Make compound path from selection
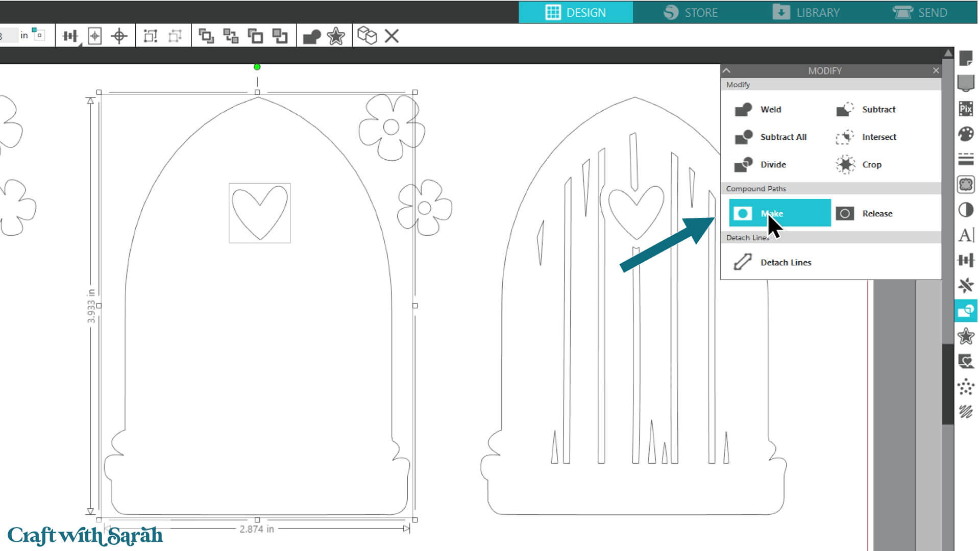Image resolution: width=980 pixels, height=551 pixels. pyautogui.click(x=779, y=213)
